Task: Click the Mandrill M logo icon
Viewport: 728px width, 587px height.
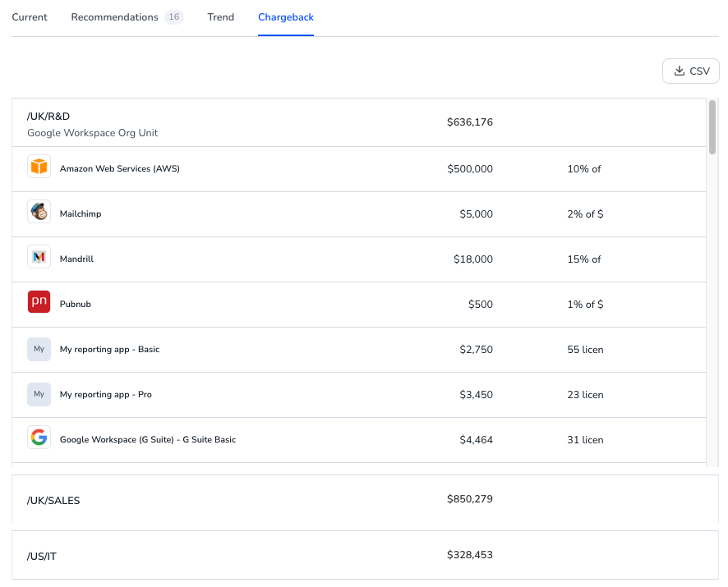Action: click(39, 257)
